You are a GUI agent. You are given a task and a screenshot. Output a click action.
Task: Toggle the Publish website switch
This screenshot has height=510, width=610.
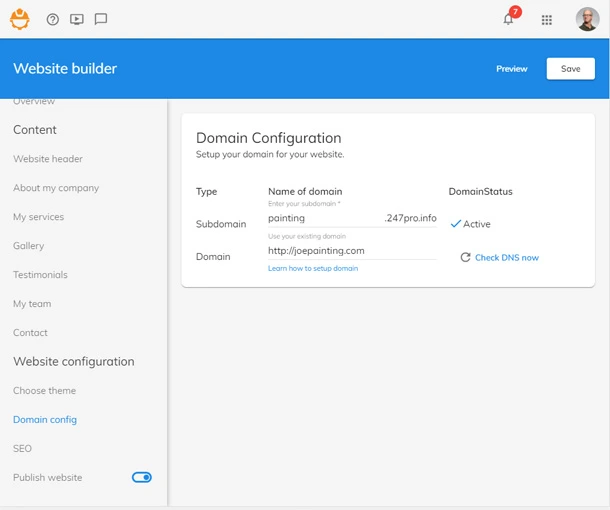point(142,478)
